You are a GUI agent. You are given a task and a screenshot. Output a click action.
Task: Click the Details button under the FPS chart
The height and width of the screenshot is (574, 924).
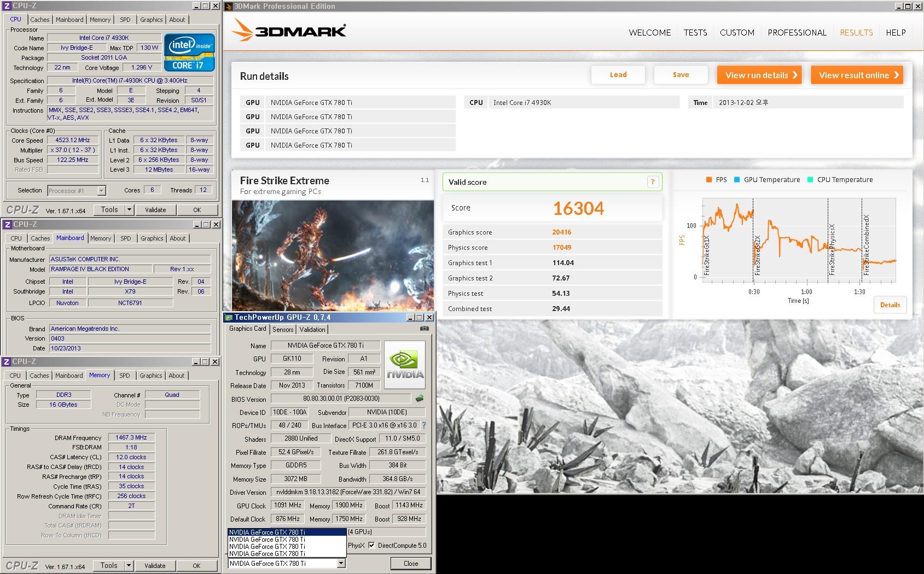pyautogui.click(x=890, y=305)
